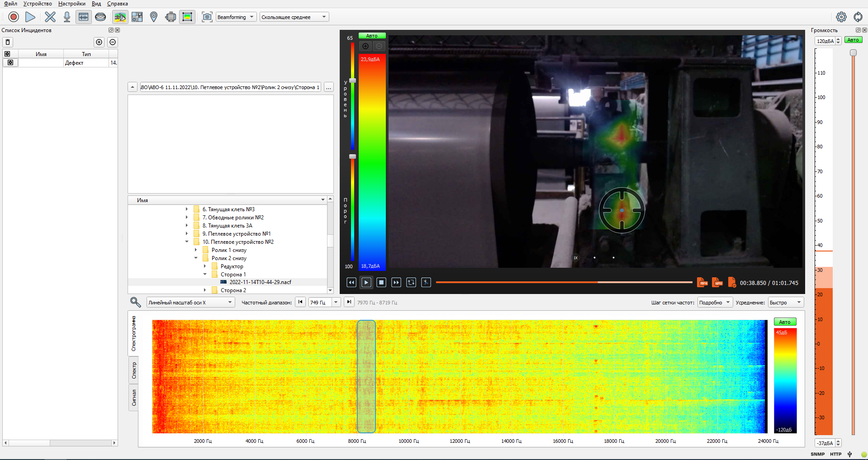Toggle the waveform display toolbar button
868x460 pixels.
click(84, 17)
